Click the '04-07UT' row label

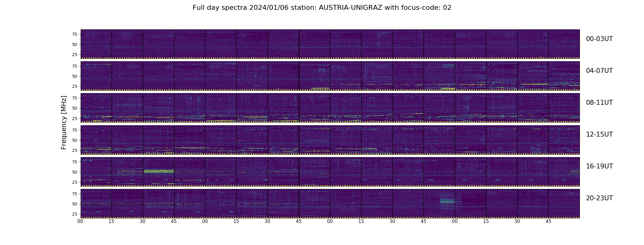click(599, 71)
